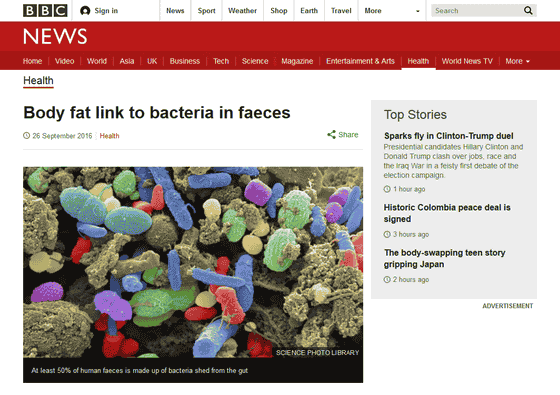Open Weather in the top bar
Image resolution: width=560 pixels, height=395 pixels.
coord(242,11)
